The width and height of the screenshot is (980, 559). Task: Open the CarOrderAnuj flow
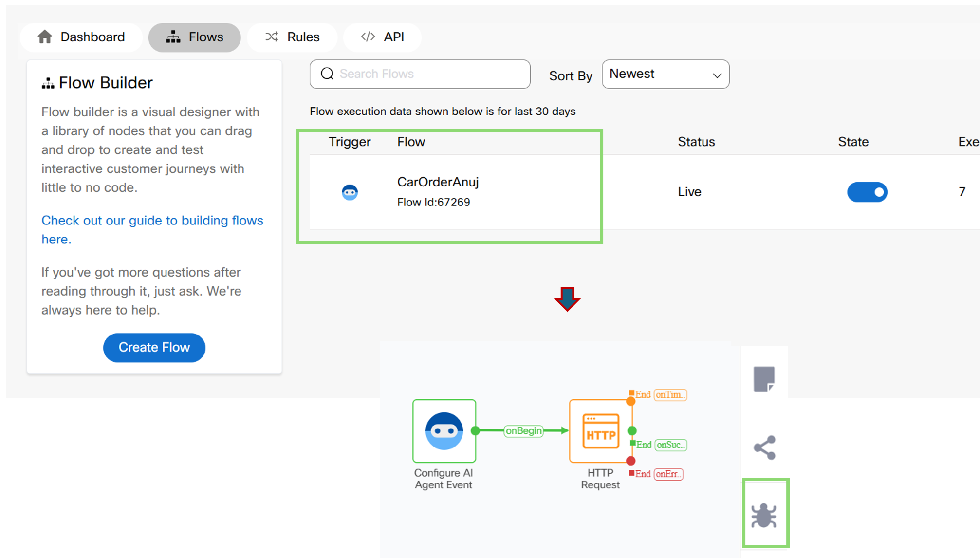(438, 182)
